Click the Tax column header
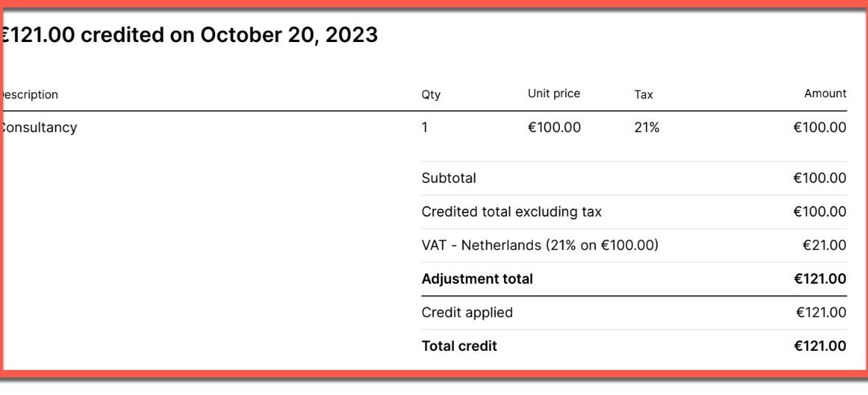 tap(643, 94)
